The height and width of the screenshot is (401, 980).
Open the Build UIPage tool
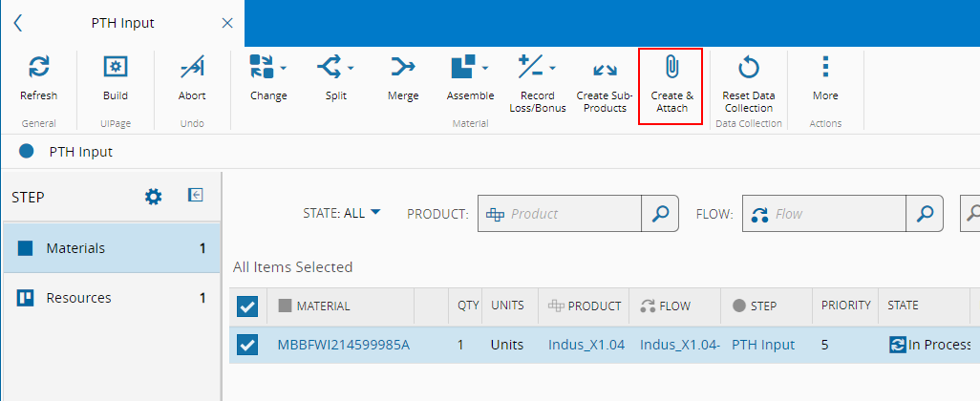pos(116,68)
